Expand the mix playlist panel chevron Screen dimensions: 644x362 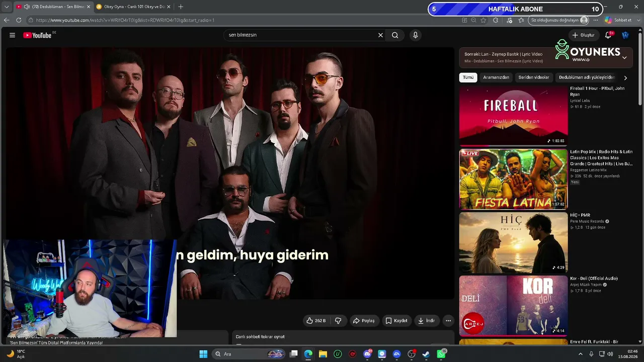coord(624,58)
